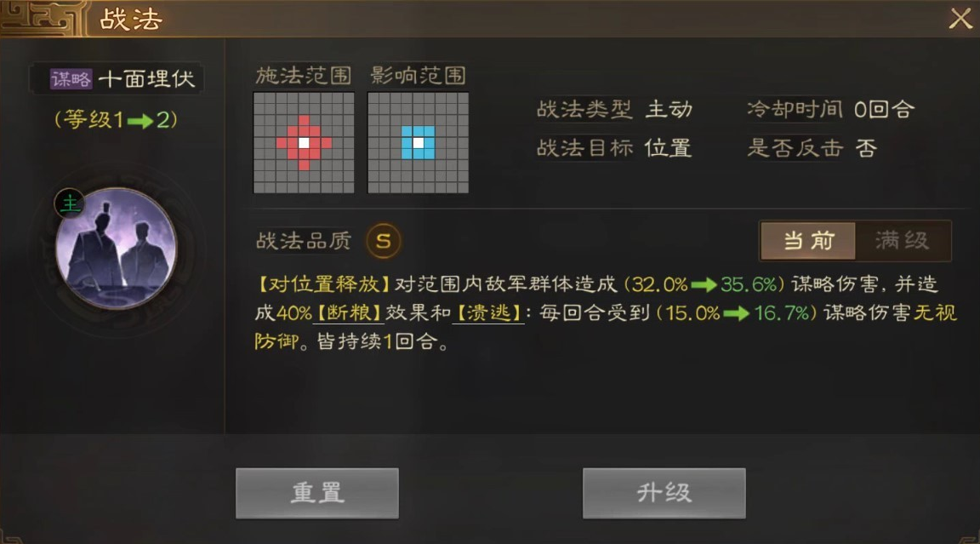980x544 pixels.
Task: Click the green arrow after 32.0%
Action: [704, 285]
